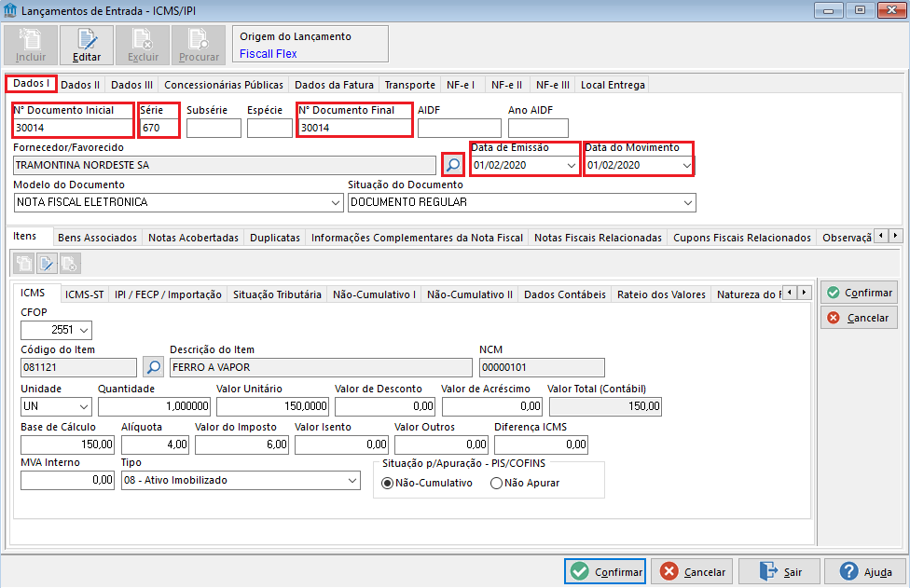This screenshot has height=588, width=910.
Task: Open the CFOP dropdown
Action: click(x=84, y=330)
